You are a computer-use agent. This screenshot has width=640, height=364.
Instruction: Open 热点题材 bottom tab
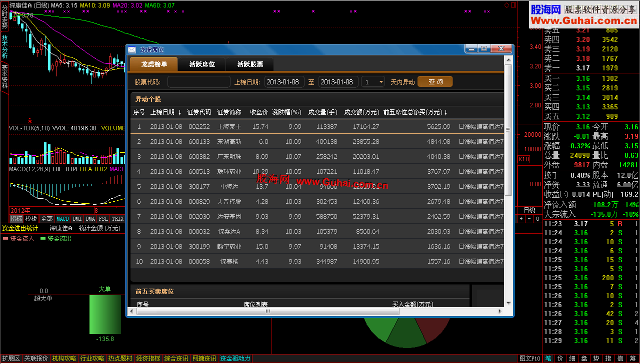120,359
